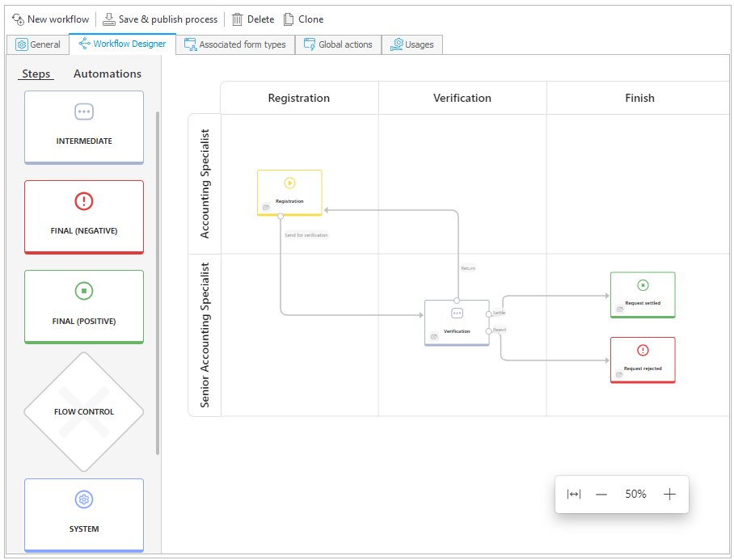Open the General tab
734x560 pixels.
[38, 44]
